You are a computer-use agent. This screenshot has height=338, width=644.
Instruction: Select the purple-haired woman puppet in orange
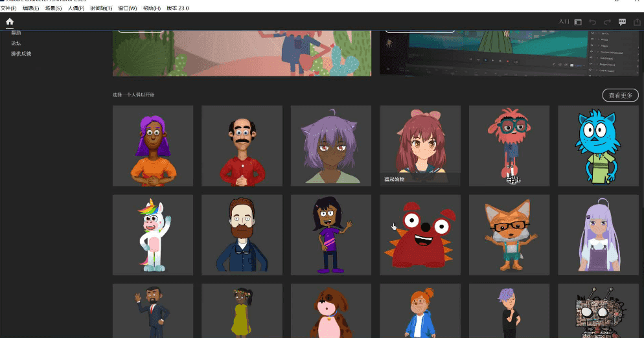click(153, 146)
